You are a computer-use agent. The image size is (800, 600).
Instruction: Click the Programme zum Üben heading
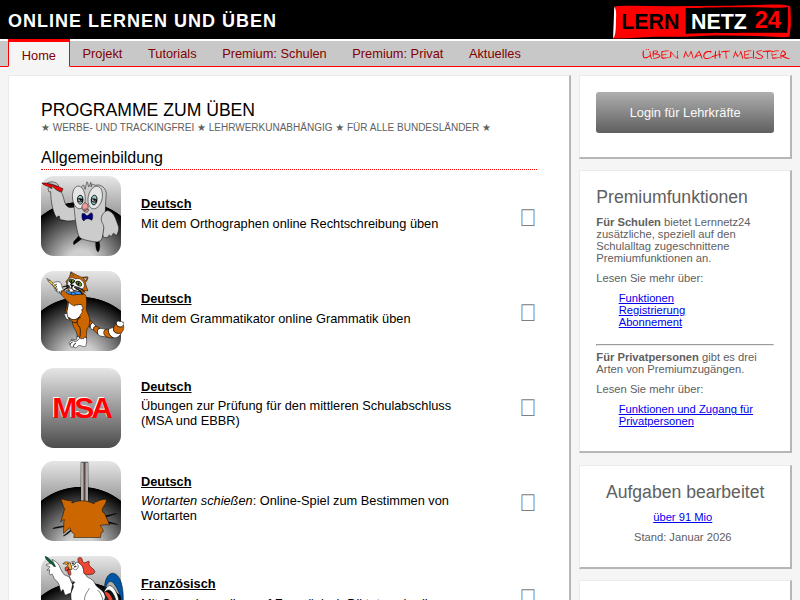pyautogui.click(x=148, y=110)
